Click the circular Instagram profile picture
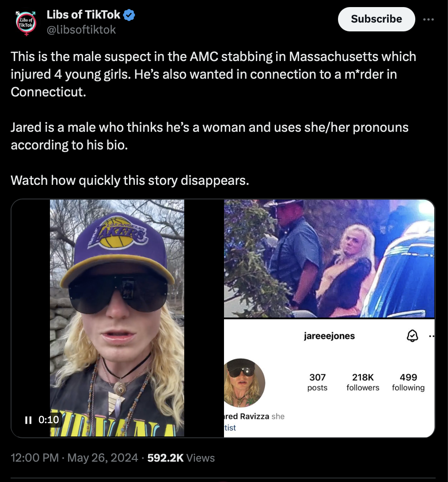The height and width of the screenshot is (482, 448). point(244,383)
